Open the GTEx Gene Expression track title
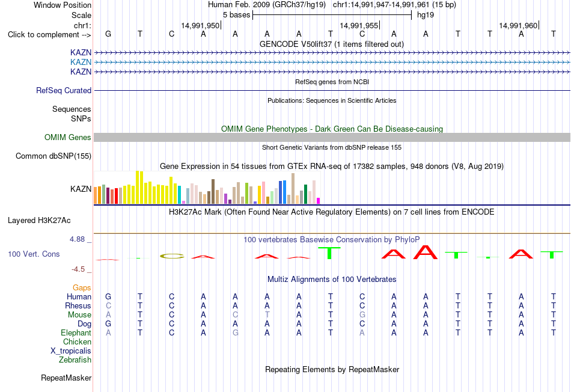The image size is (571, 392). click(x=332, y=167)
